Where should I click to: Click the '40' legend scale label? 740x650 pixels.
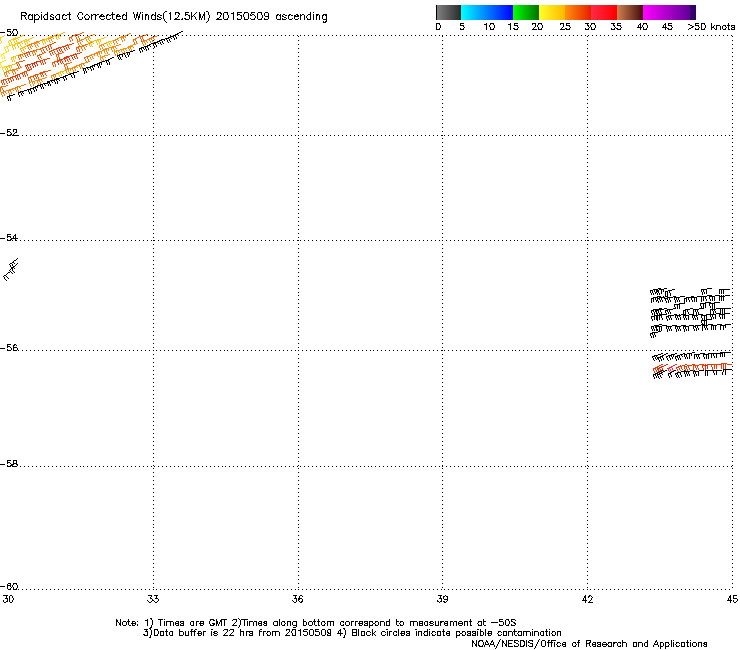[x=642, y=27]
